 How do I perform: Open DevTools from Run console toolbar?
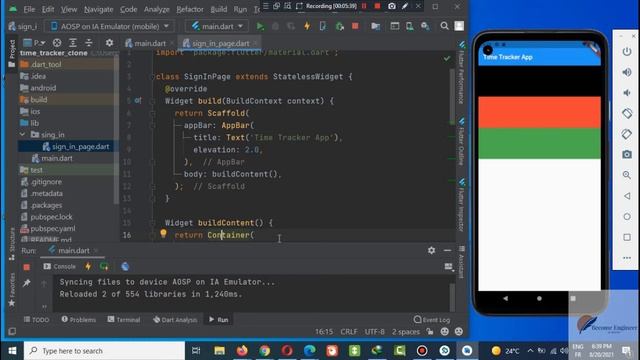tap(125, 267)
